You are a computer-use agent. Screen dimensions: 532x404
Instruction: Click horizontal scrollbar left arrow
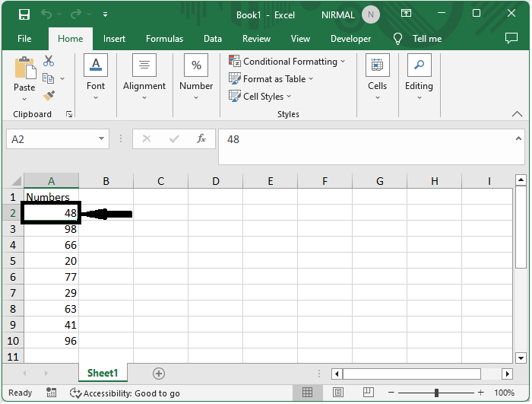click(x=337, y=374)
